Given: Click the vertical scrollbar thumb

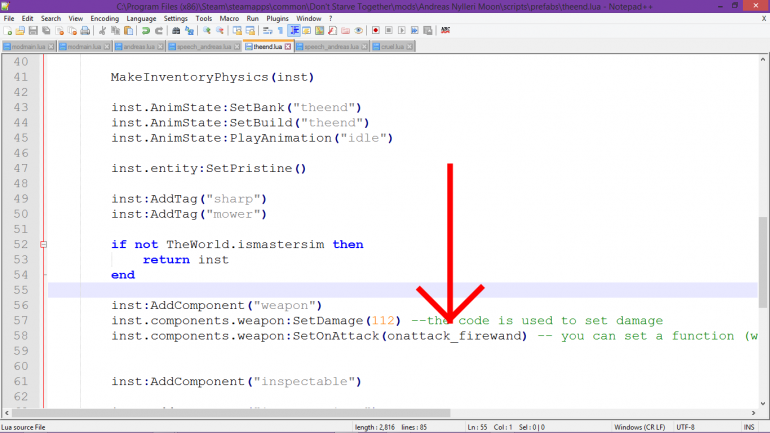Looking at the screenshot, I should coord(763,262).
